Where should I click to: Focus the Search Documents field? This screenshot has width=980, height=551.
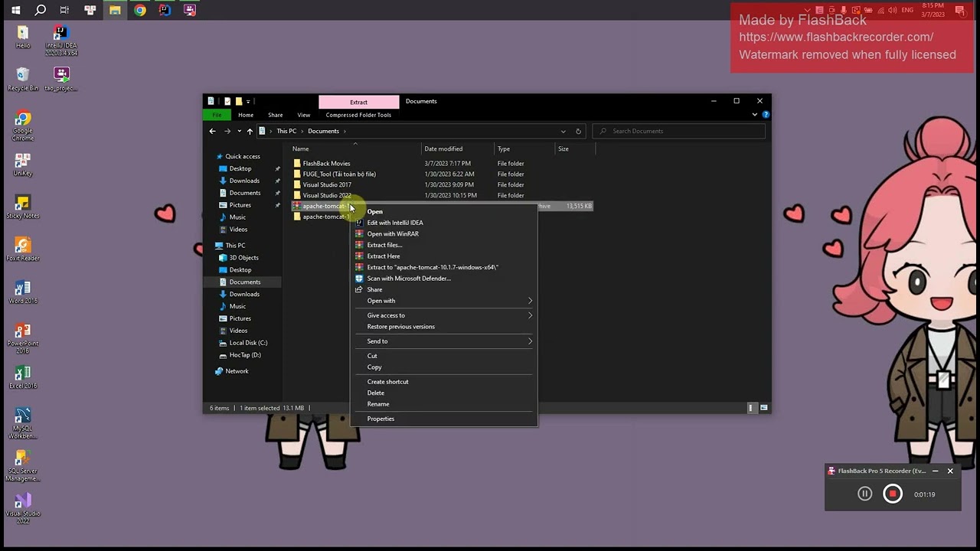coord(678,131)
